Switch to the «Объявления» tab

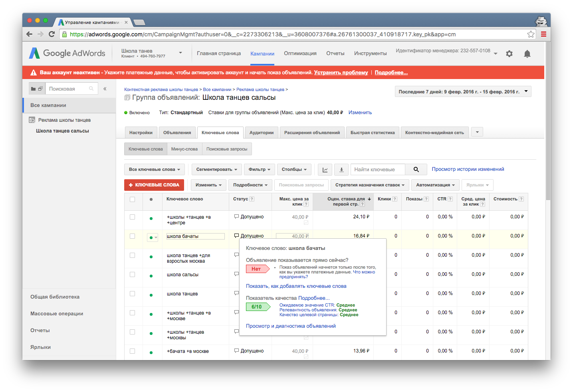click(177, 133)
